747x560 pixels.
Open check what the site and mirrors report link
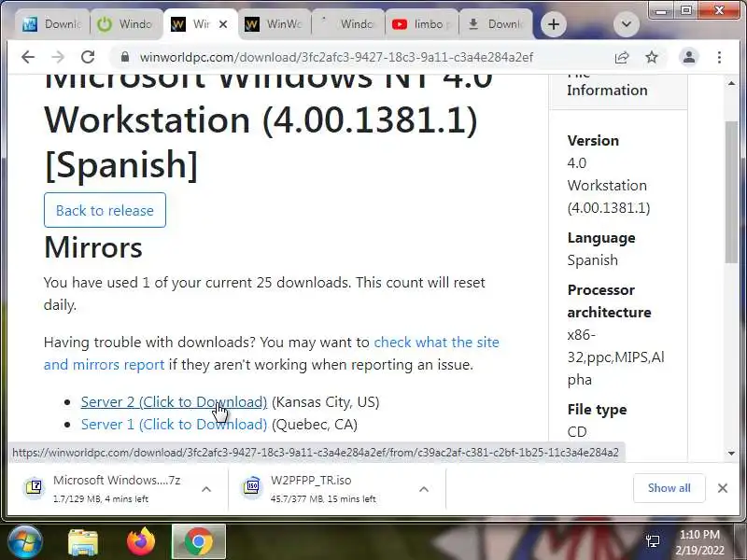tap(271, 354)
